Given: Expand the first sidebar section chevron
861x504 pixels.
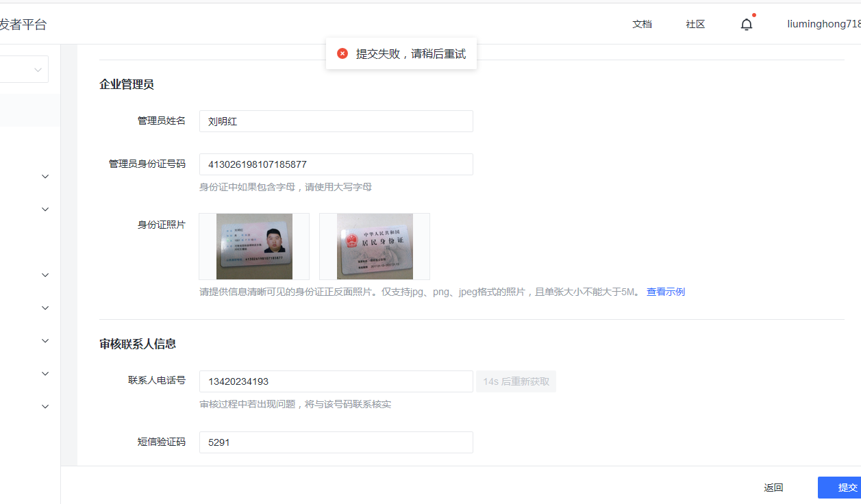Looking at the screenshot, I should [45, 176].
